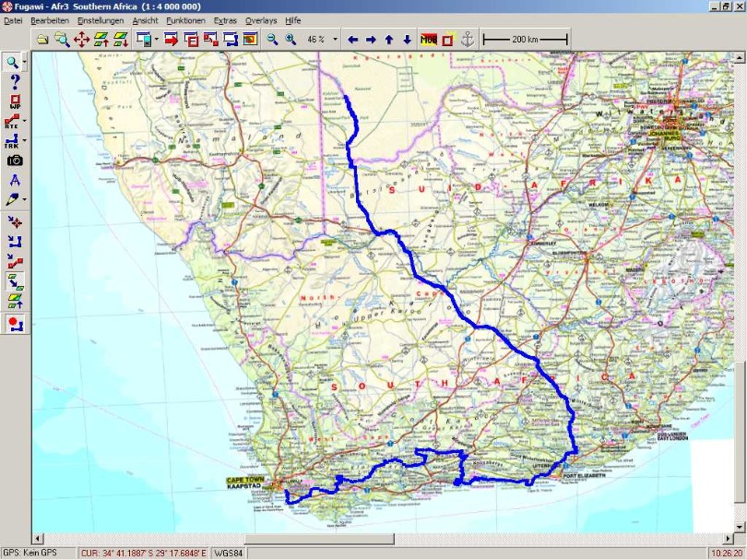Click WGS84 datum in status bar

coord(228,554)
